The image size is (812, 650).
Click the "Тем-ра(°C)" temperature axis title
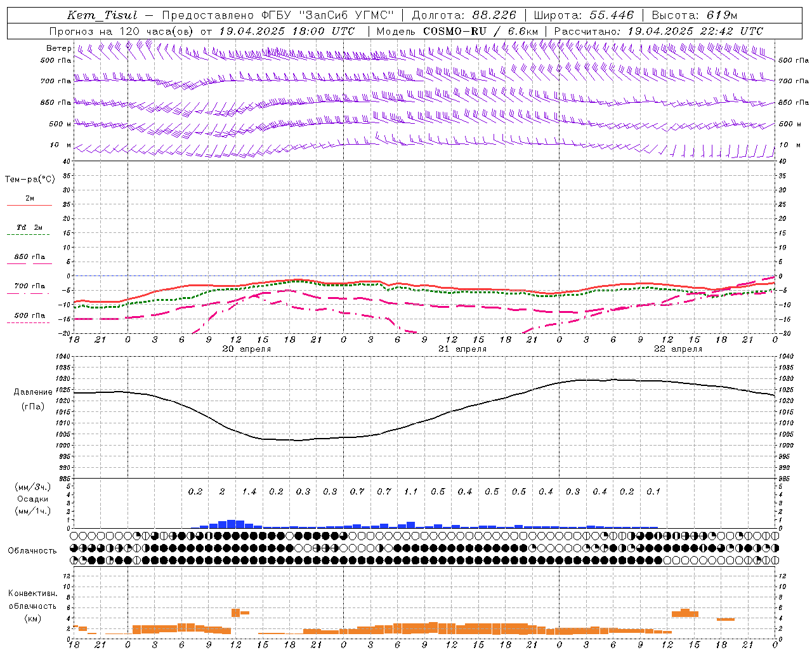pyautogui.click(x=30, y=180)
